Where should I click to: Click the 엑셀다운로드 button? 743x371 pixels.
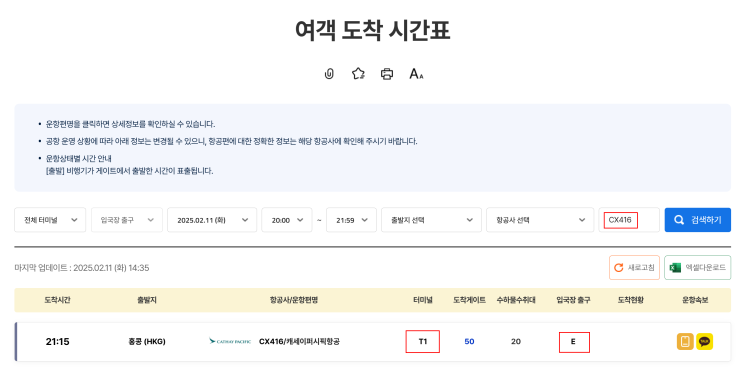coord(698,268)
